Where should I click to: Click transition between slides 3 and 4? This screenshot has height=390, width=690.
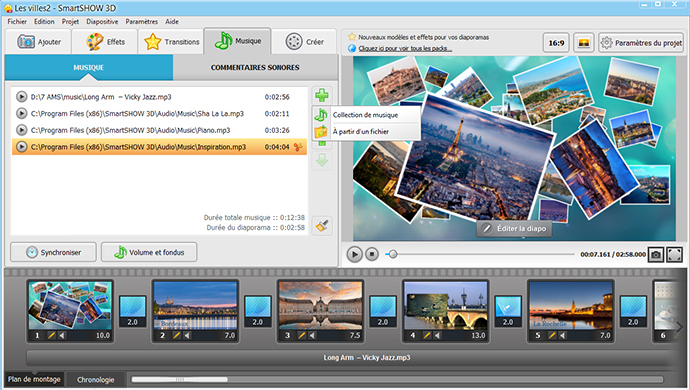point(383,311)
